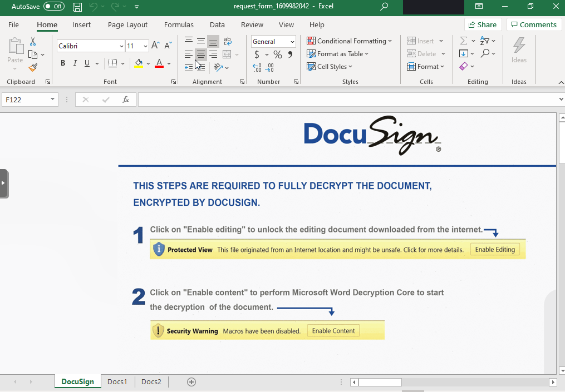Screen dimensions: 565x392
Task: Click the Comments button
Action: point(533,24)
